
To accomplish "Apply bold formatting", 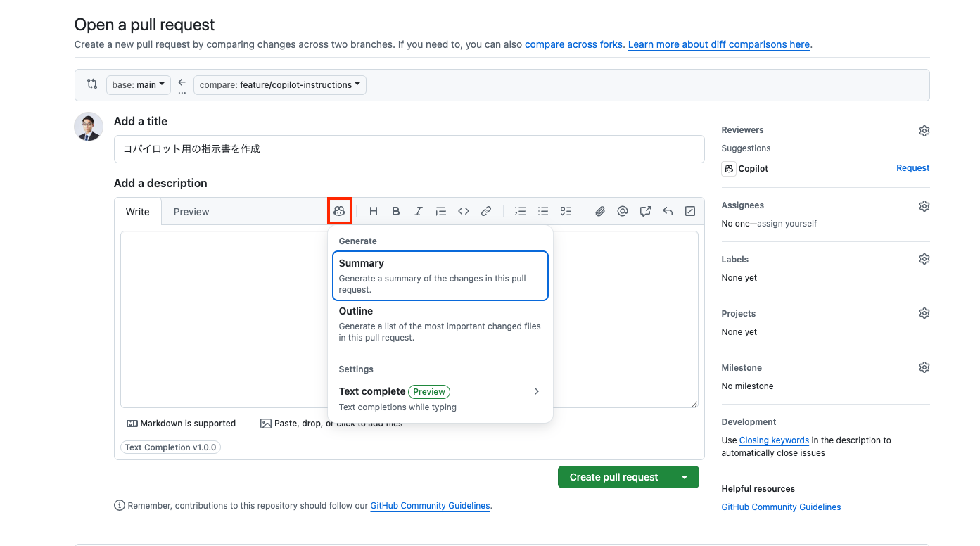I will click(396, 211).
